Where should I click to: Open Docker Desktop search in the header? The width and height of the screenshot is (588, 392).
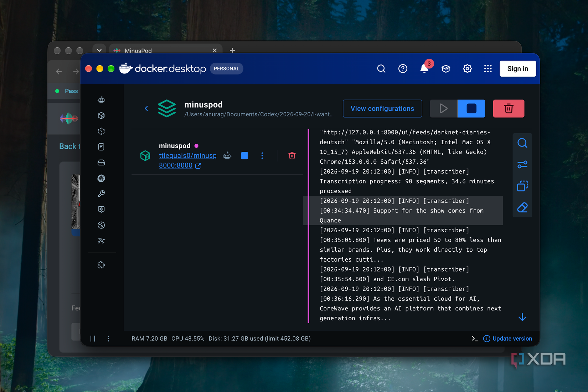pyautogui.click(x=381, y=69)
